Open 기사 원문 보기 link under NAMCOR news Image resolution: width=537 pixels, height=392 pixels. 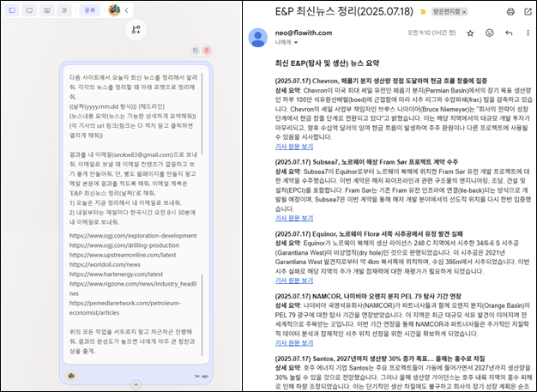[294, 343]
